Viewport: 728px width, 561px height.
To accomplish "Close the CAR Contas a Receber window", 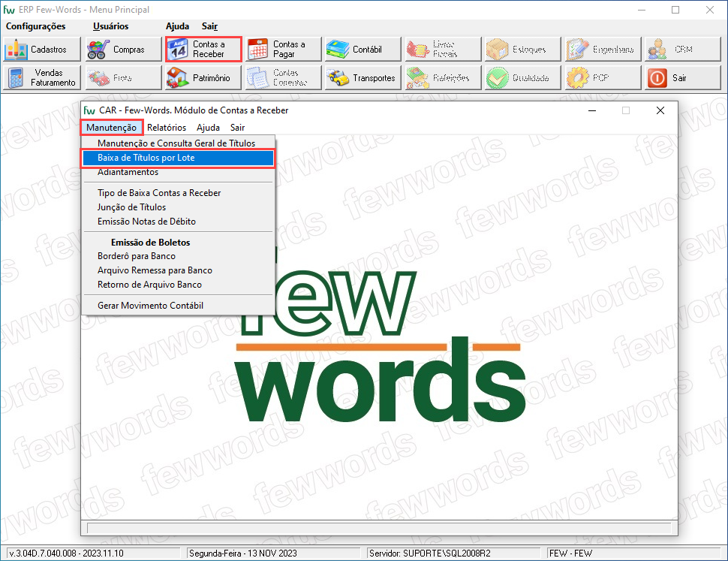I will point(660,110).
